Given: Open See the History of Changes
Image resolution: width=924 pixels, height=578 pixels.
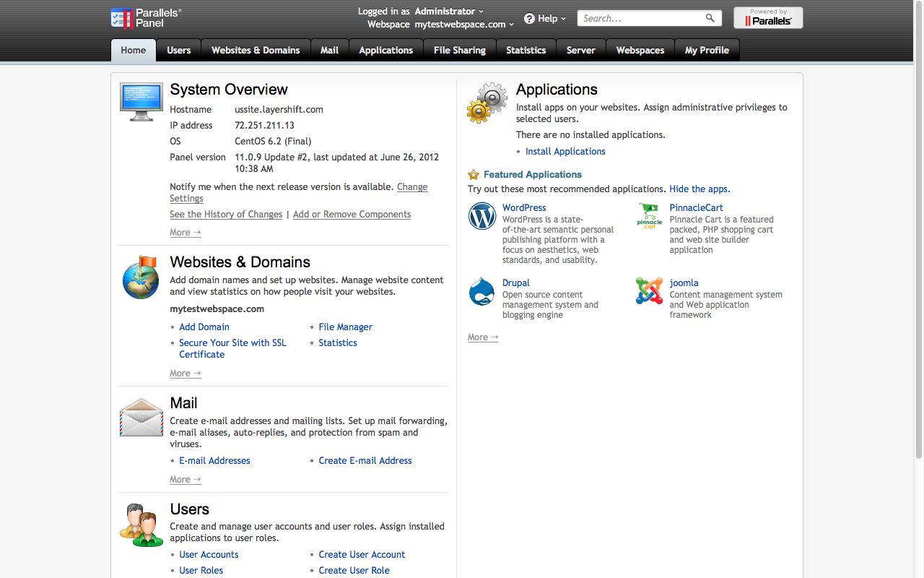Looking at the screenshot, I should 226,215.
